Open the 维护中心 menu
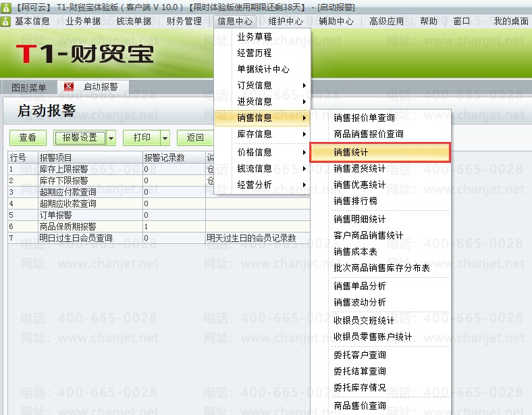The height and width of the screenshot is (415, 532). pyautogui.click(x=286, y=22)
